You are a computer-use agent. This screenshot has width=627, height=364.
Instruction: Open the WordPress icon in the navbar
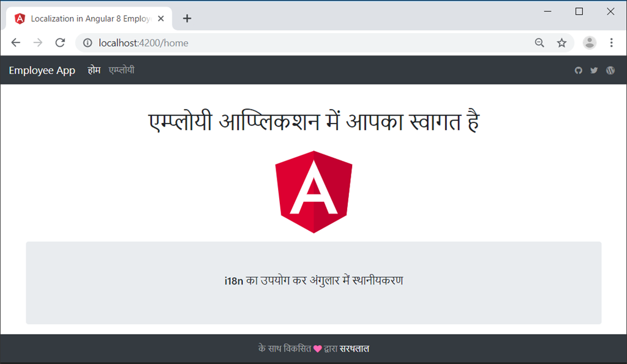click(x=610, y=70)
